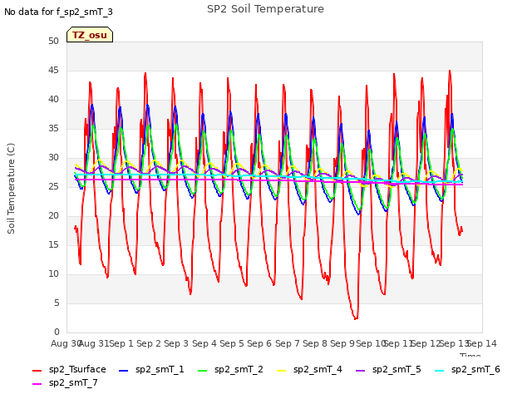Click the 0 y-axis tick label
This screenshot has height=399, width=532.
(x=57, y=332)
